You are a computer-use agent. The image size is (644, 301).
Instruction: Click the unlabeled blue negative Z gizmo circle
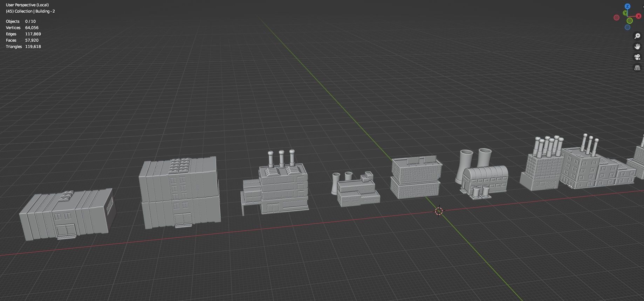coord(628,27)
